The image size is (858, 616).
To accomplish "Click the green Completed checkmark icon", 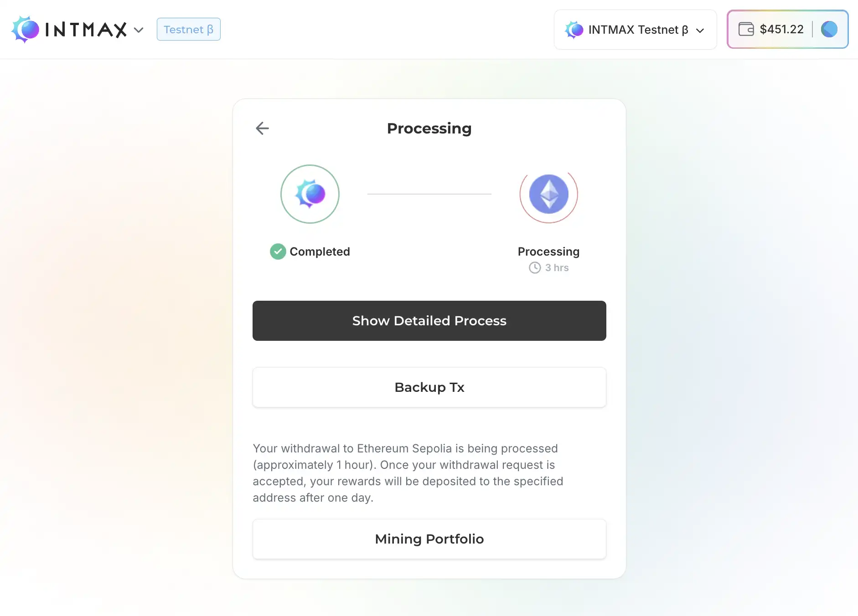I will point(278,252).
